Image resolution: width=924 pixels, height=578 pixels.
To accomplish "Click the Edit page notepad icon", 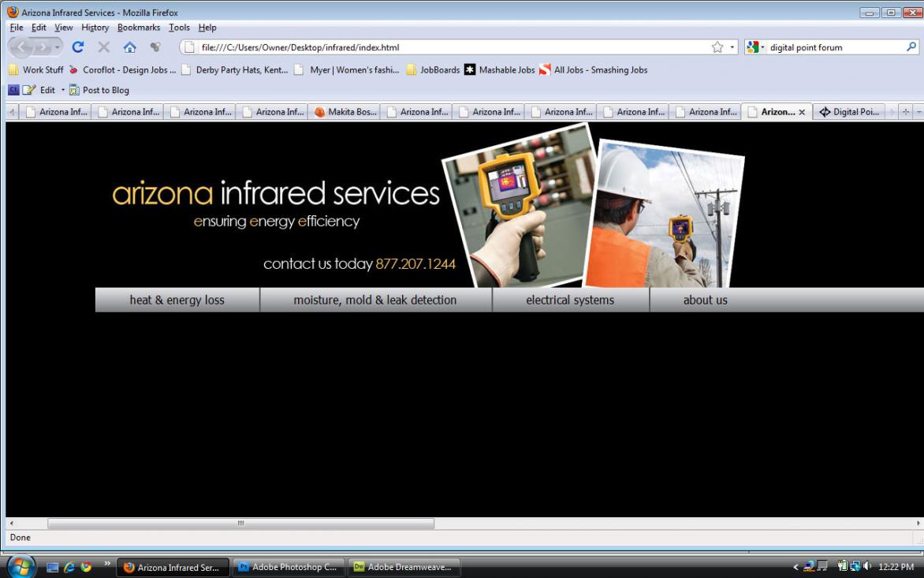I will pos(29,90).
